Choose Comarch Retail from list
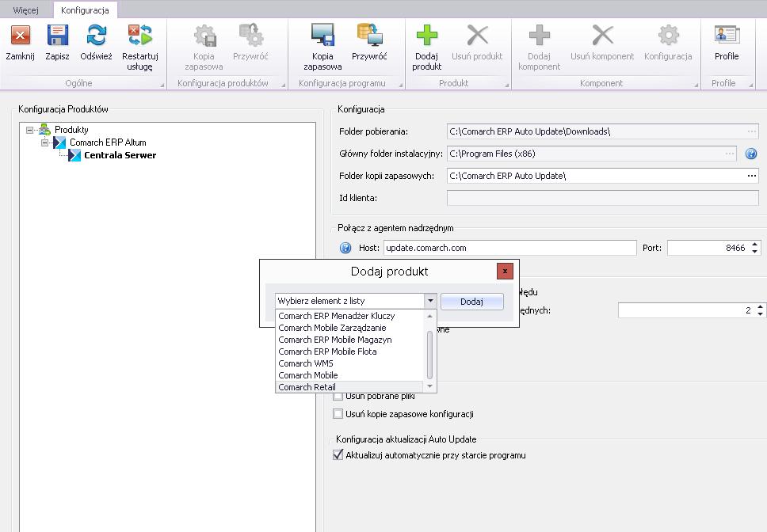Image resolution: width=767 pixels, height=532 pixels. tap(350, 387)
